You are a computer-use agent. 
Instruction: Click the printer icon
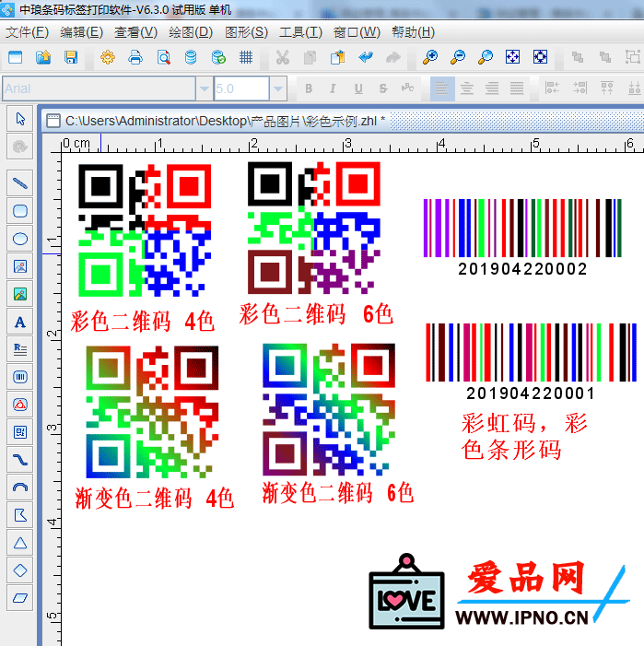click(x=135, y=57)
